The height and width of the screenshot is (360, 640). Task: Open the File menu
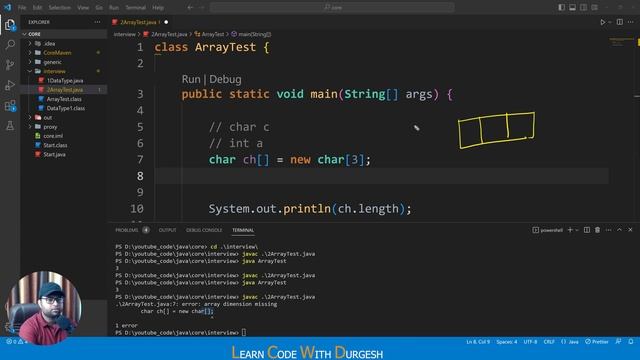[22, 7]
